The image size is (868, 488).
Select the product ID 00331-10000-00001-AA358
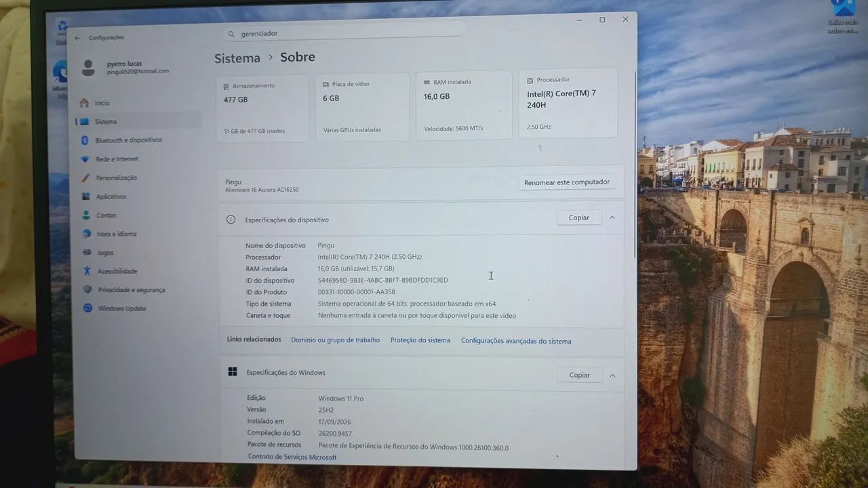(357, 292)
